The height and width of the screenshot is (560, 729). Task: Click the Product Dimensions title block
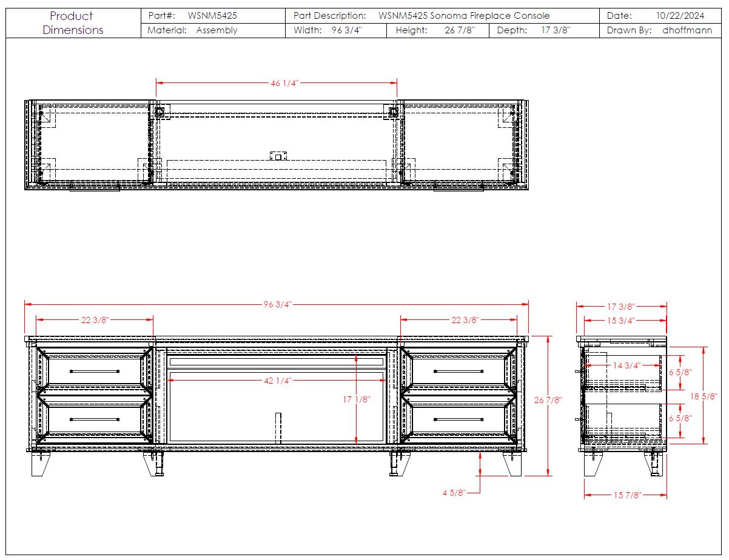point(73,23)
